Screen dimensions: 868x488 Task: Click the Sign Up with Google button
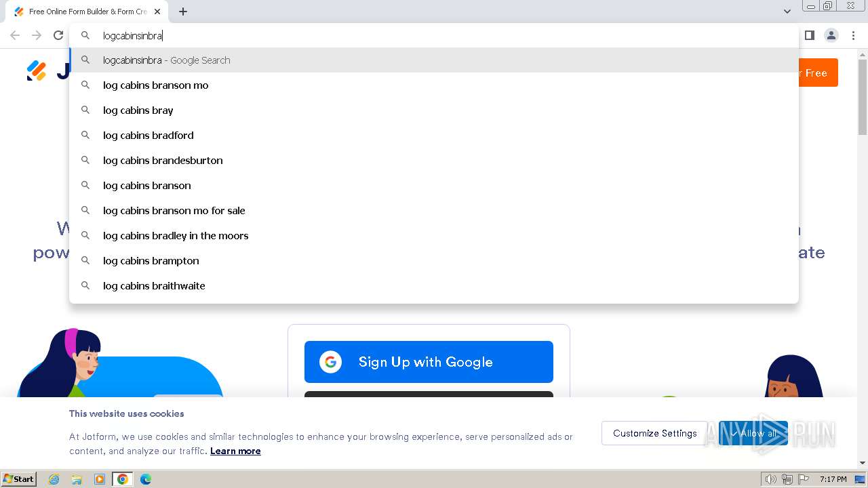pyautogui.click(x=429, y=362)
